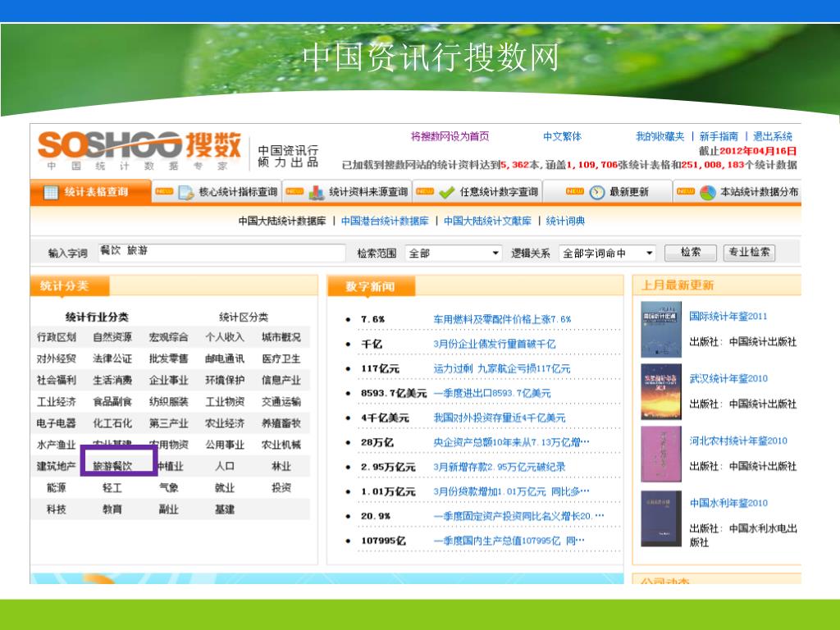The image size is (840, 630).
Task: Click the 教育 category
Action: pos(112,509)
